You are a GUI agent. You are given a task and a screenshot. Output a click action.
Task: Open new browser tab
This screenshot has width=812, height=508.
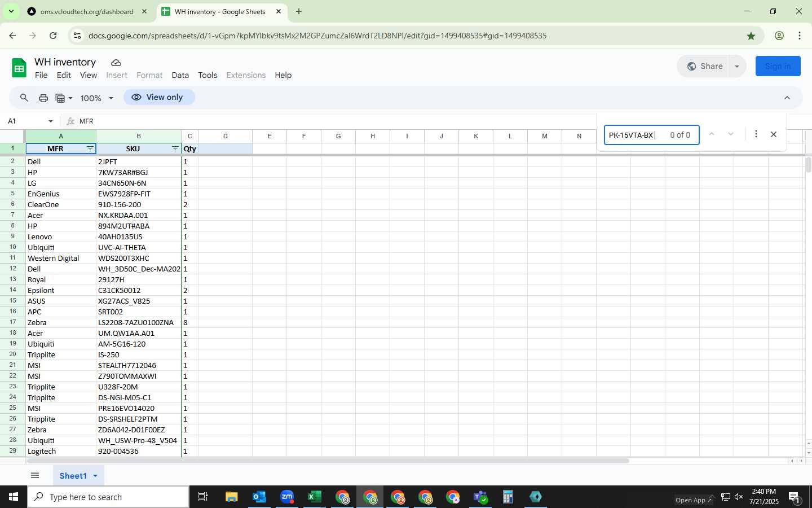coord(299,11)
